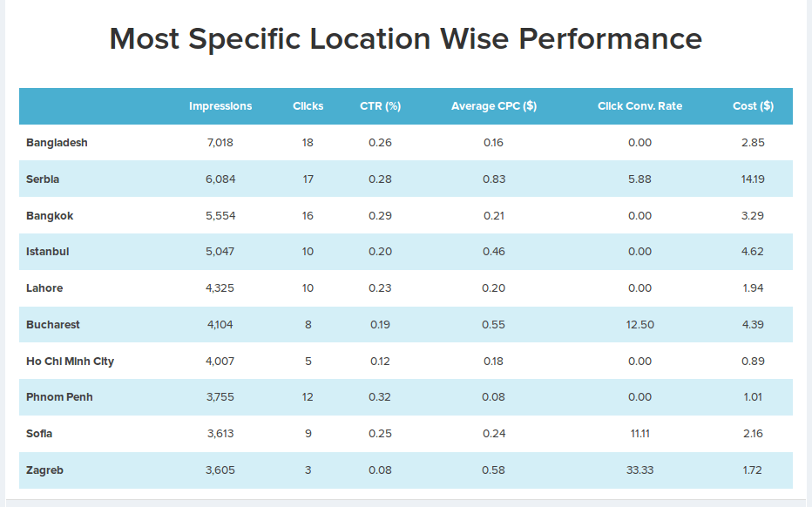Click the Bangladesh row label
This screenshot has height=507, width=812.
(x=57, y=143)
